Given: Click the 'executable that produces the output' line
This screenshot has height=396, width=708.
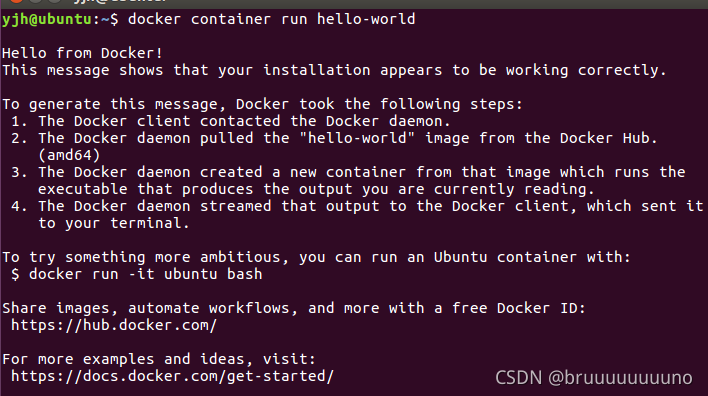Looking at the screenshot, I should [x=316, y=189].
